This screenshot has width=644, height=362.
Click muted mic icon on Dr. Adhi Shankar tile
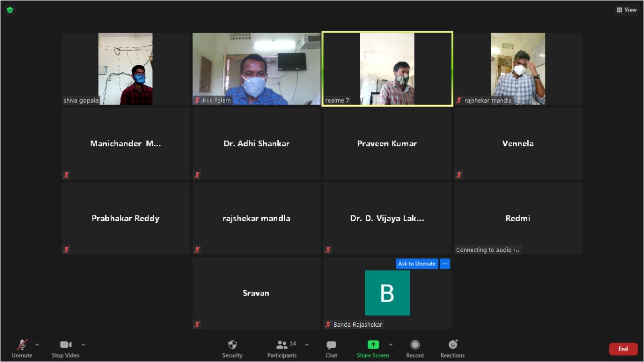[x=197, y=175]
